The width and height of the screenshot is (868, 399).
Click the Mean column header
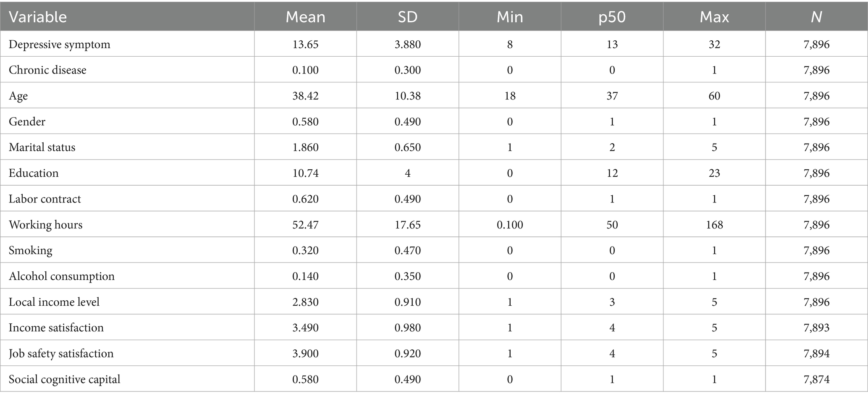click(305, 17)
